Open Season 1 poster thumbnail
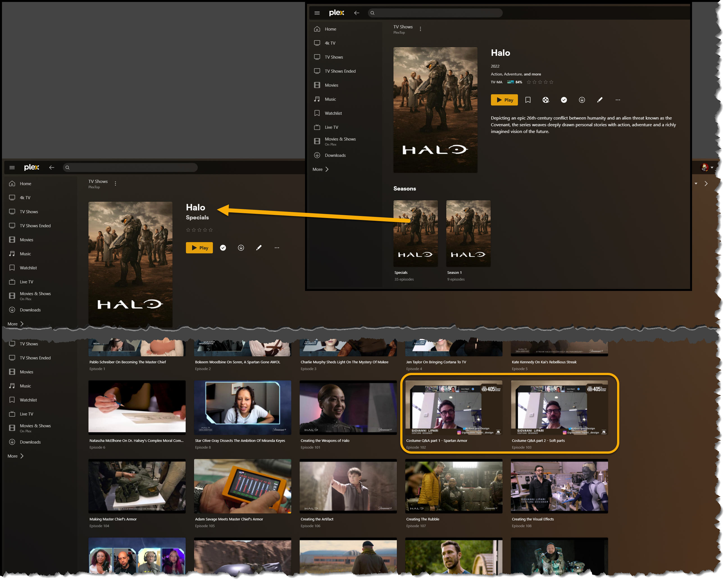The height and width of the screenshot is (583, 728). coord(468,233)
